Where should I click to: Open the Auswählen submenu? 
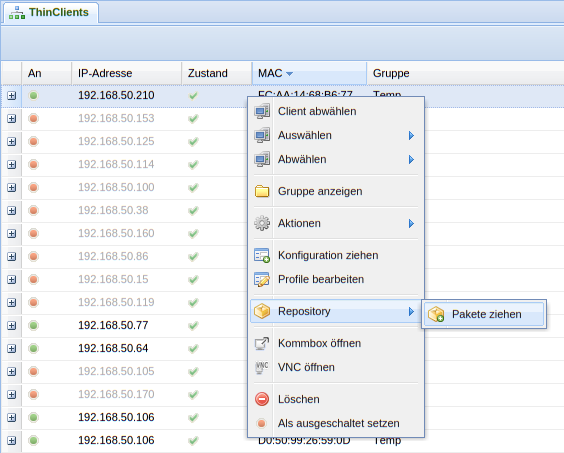point(336,136)
